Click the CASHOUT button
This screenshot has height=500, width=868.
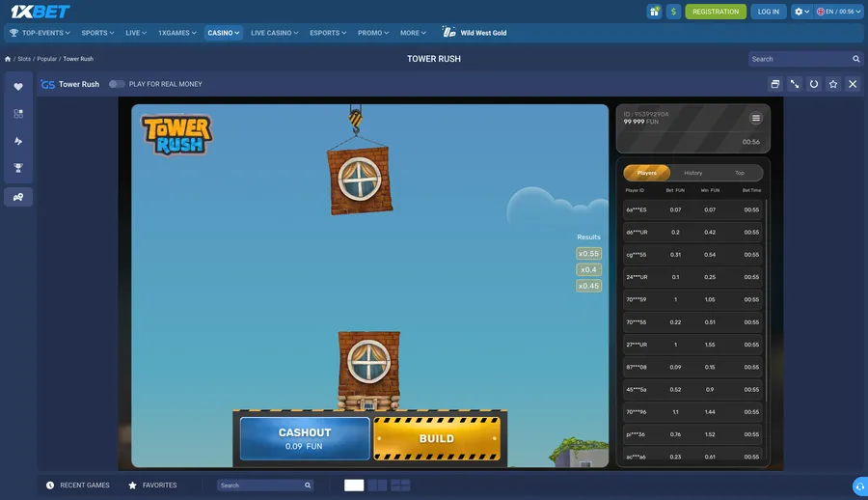click(305, 438)
